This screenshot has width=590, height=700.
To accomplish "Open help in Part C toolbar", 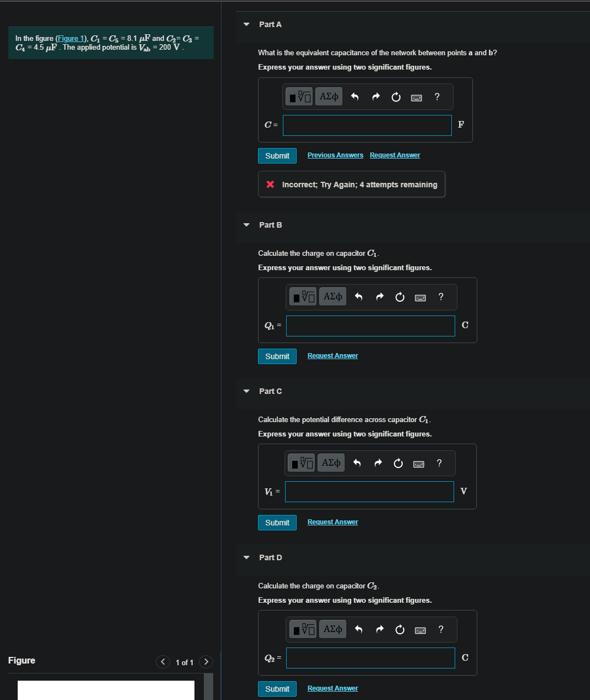I will tap(439, 464).
